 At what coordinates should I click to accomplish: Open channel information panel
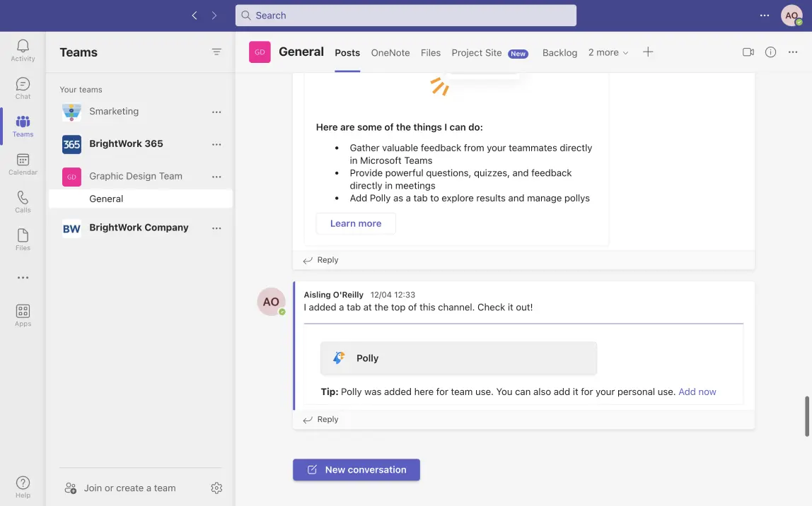point(770,52)
